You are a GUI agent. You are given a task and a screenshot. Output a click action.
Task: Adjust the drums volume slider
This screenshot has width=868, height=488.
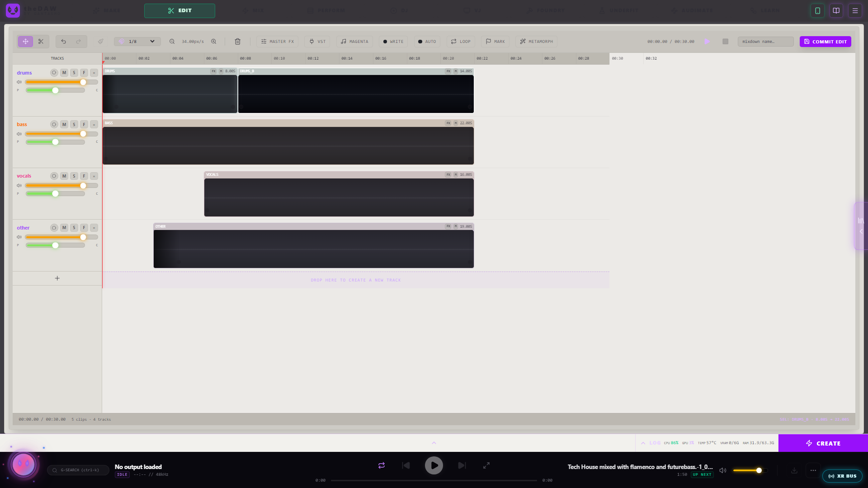click(x=61, y=82)
